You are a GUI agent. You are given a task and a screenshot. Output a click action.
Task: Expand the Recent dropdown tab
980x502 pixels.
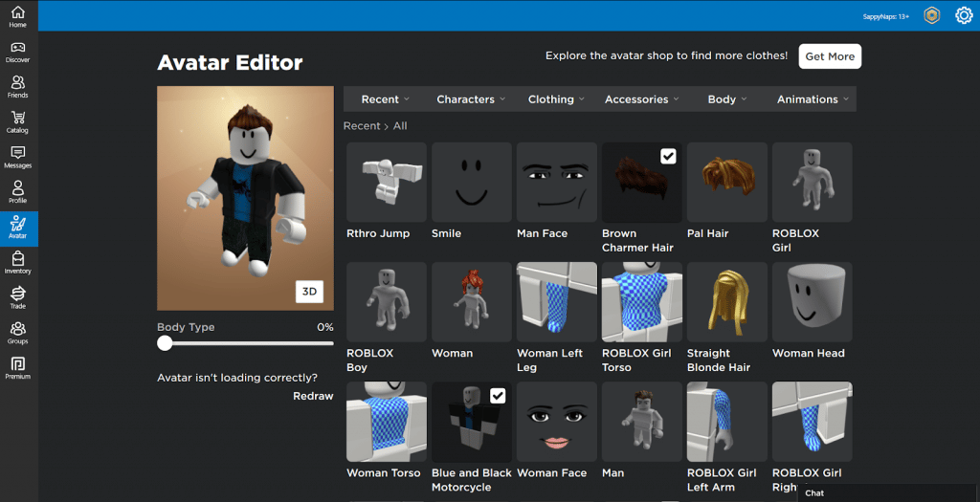[x=385, y=99]
